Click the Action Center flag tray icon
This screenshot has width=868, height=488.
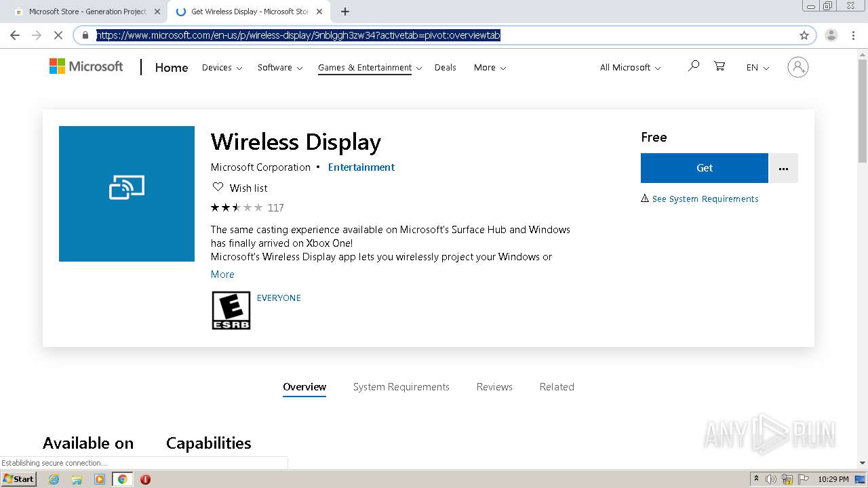[x=804, y=479]
